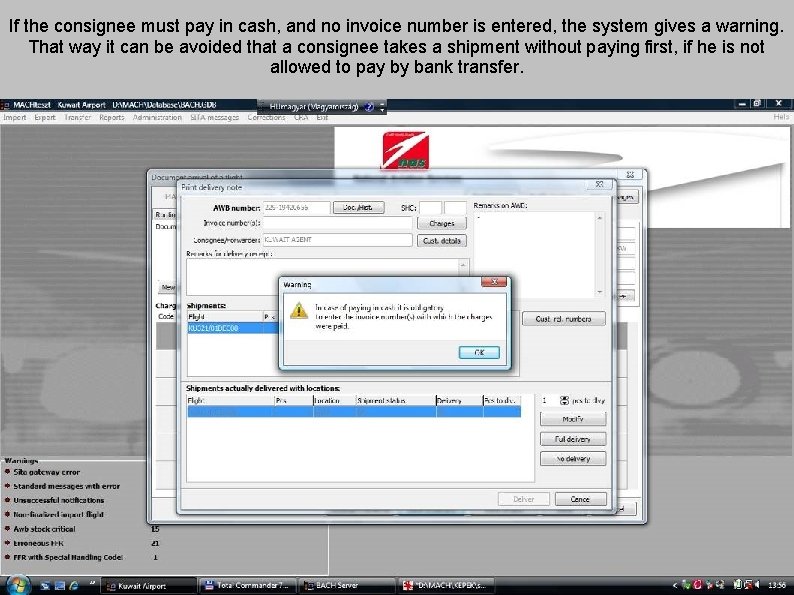Click the first SHC box
Viewport: 794px width, 595px height.
[x=430, y=208]
